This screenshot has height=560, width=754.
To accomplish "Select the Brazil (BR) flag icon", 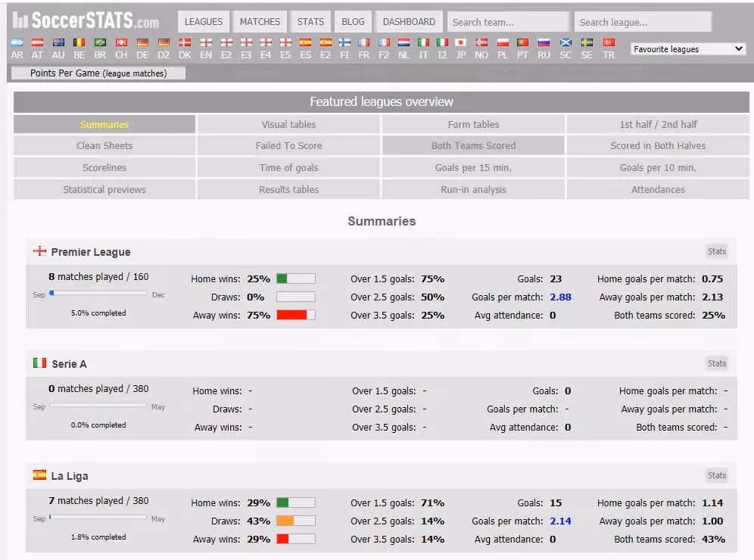I will [100, 43].
